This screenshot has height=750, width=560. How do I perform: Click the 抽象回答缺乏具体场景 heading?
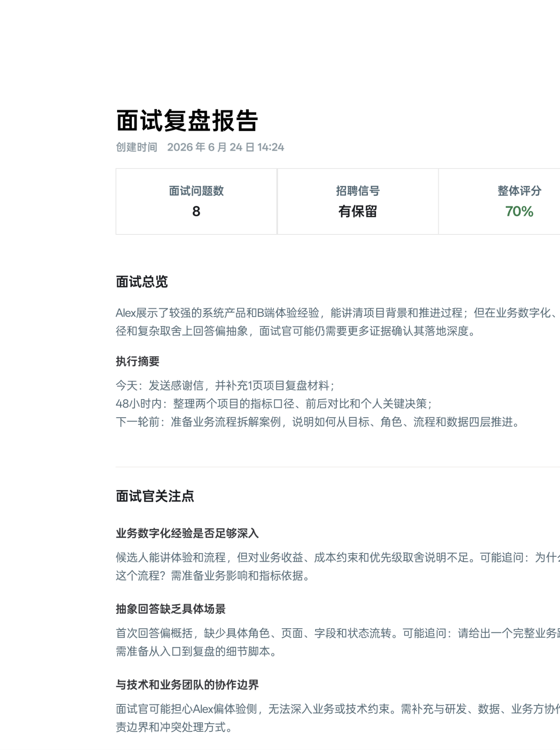pyautogui.click(x=171, y=609)
